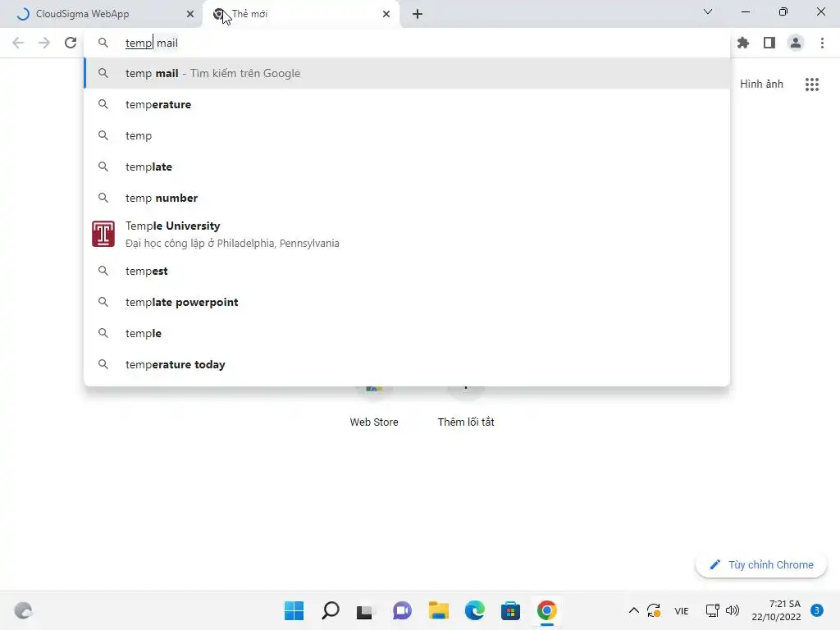Open the Windows Start menu
Screen dimensions: 840x630
[x=294, y=610]
